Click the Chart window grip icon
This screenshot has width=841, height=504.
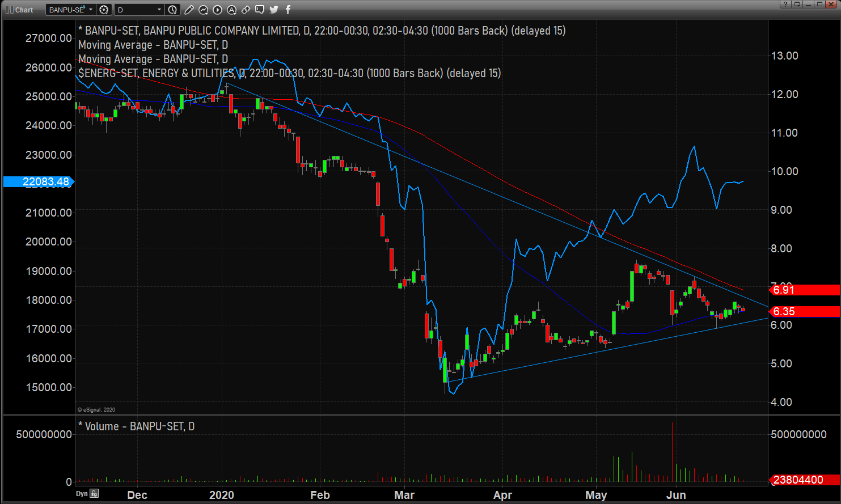tap(9, 10)
